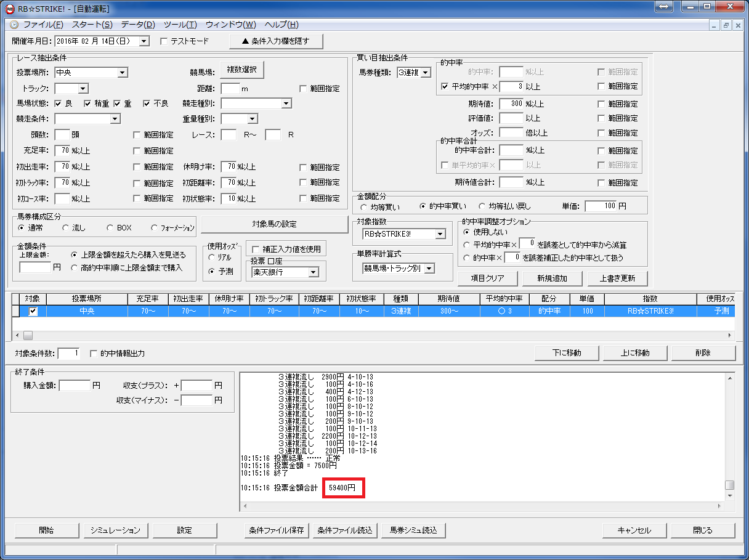Click the 項目クリア button
This screenshot has height=560, width=749.
[488, 278]
